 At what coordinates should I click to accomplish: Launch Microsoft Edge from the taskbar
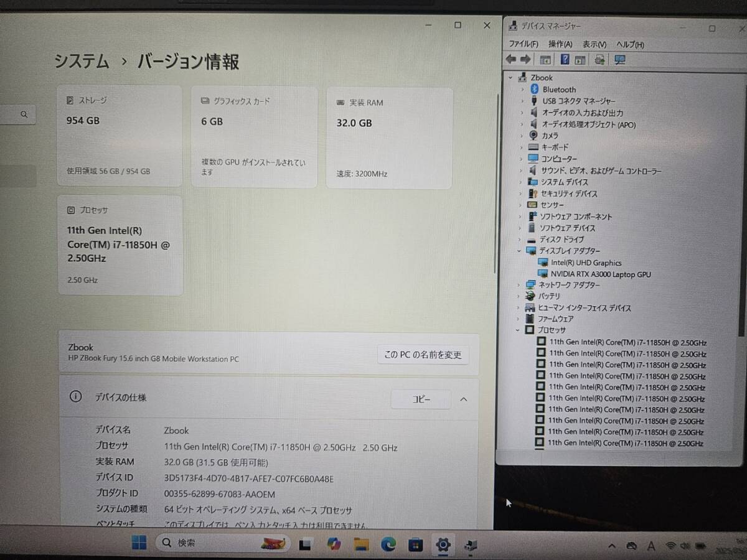point(388,545)
